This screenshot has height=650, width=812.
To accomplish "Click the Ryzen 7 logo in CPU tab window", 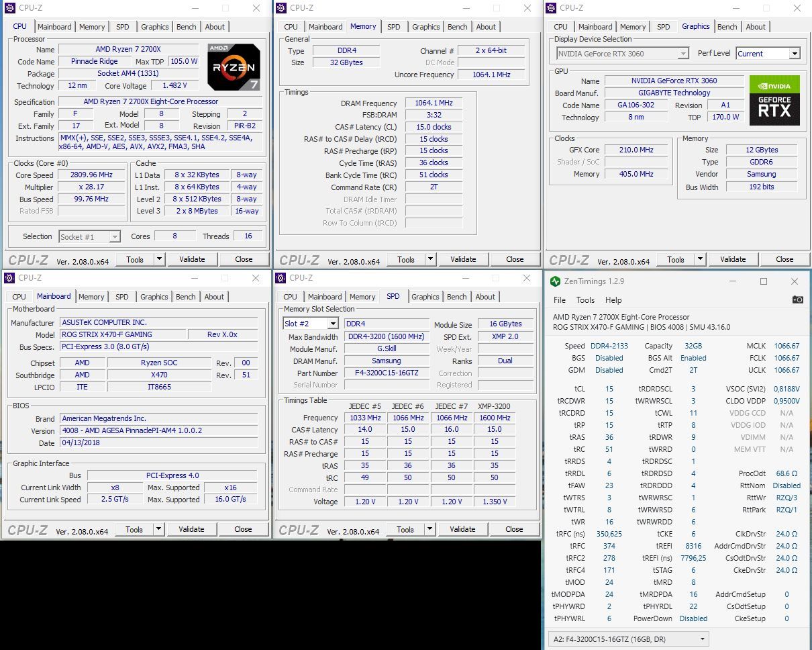I will (x=234, y=67).
